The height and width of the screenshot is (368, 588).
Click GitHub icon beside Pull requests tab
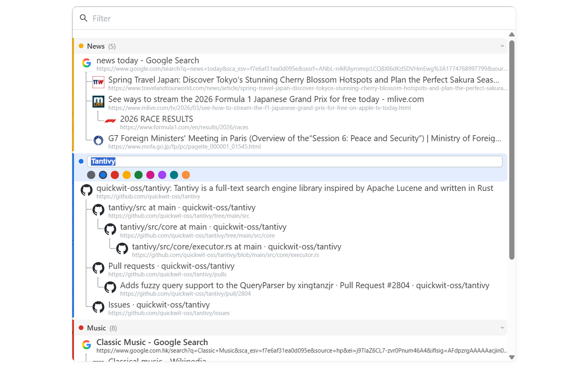pos(98,268)
